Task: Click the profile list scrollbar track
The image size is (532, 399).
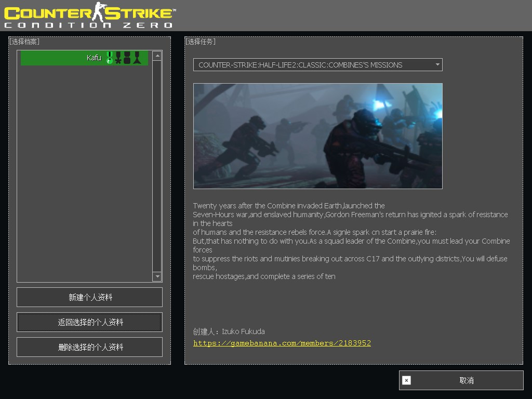Action: pos(157,166)
